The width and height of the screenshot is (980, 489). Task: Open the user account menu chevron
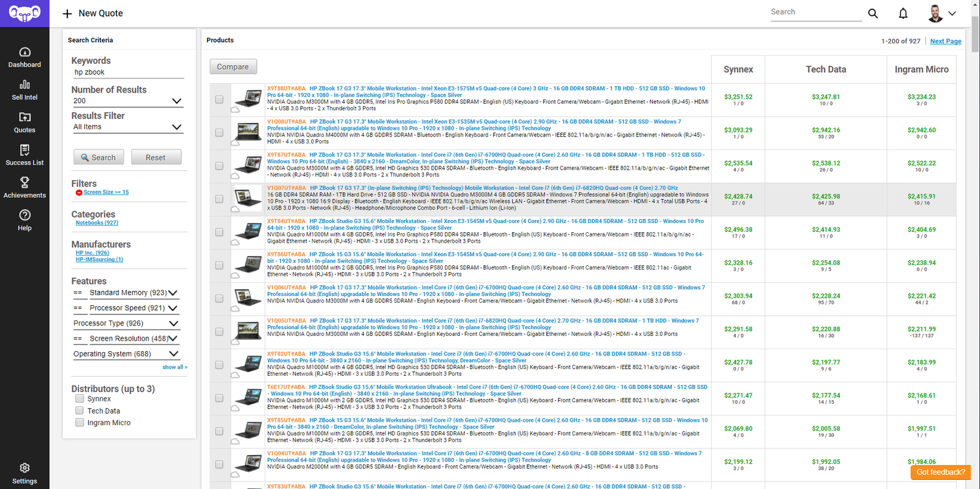pyautogui.click(x=952, y=13)
